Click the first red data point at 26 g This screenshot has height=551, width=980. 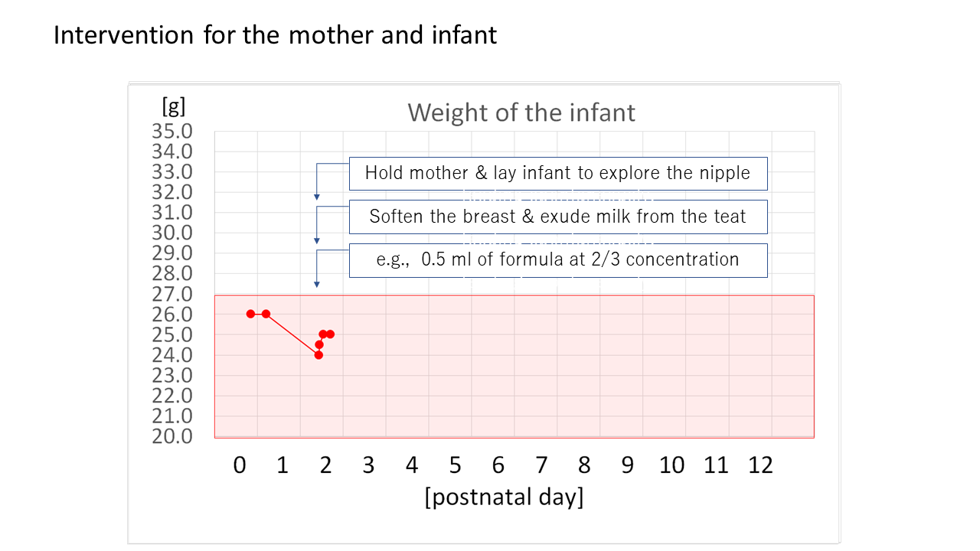(250, 314)
